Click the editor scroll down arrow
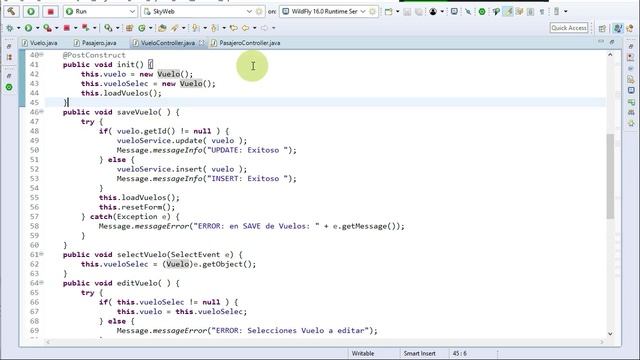 coord(610,334)
